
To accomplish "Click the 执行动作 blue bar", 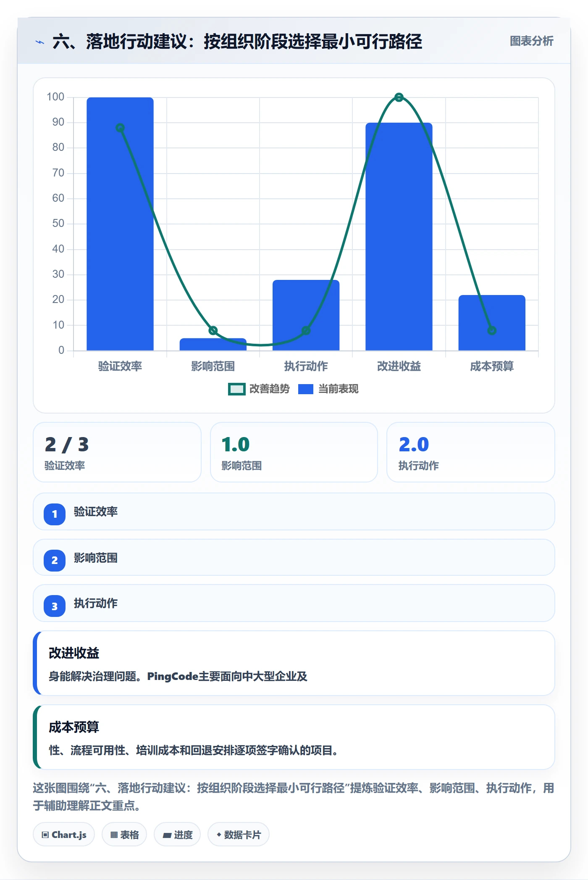I will tap(306, 315).
